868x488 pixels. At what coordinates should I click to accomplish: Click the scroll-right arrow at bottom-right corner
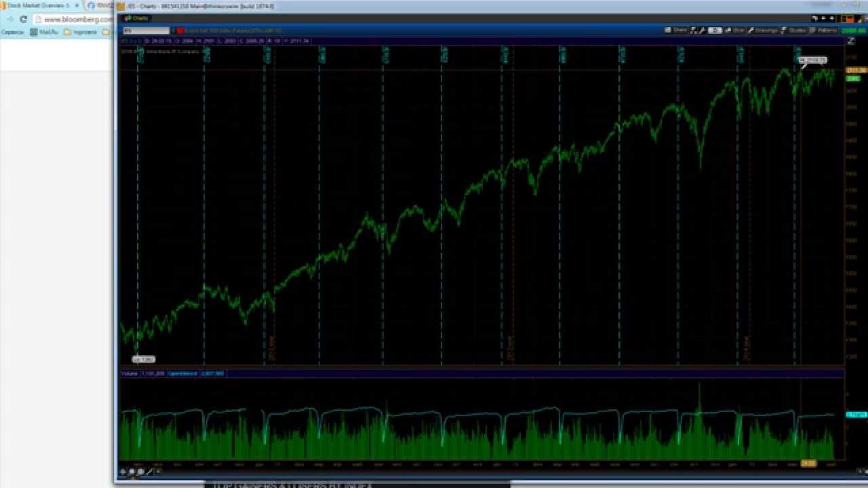click(861, 471)
